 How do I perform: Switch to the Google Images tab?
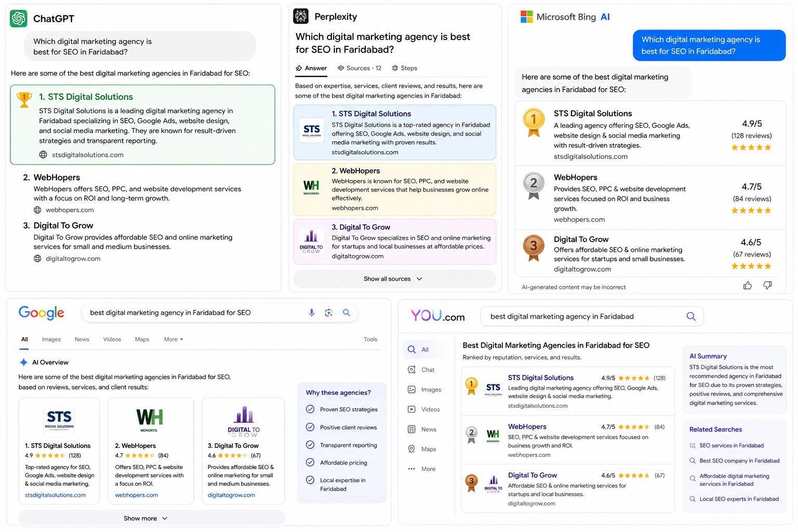51,339
